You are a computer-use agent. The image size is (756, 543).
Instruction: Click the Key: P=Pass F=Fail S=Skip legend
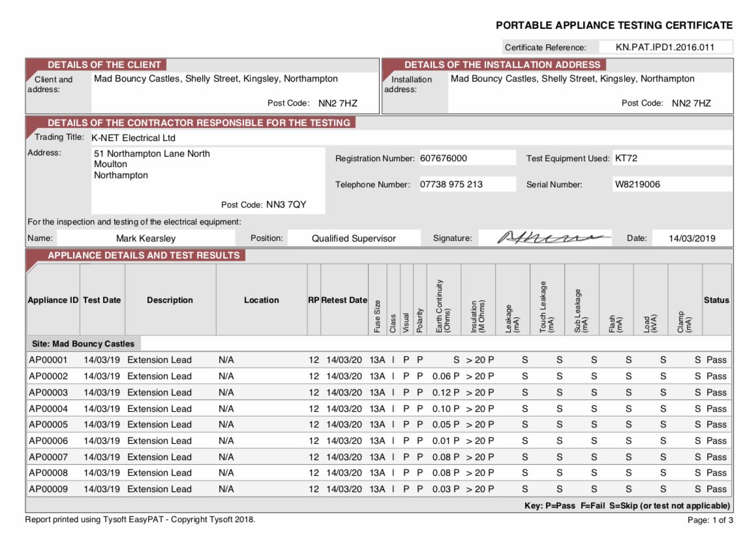point(627,506)
